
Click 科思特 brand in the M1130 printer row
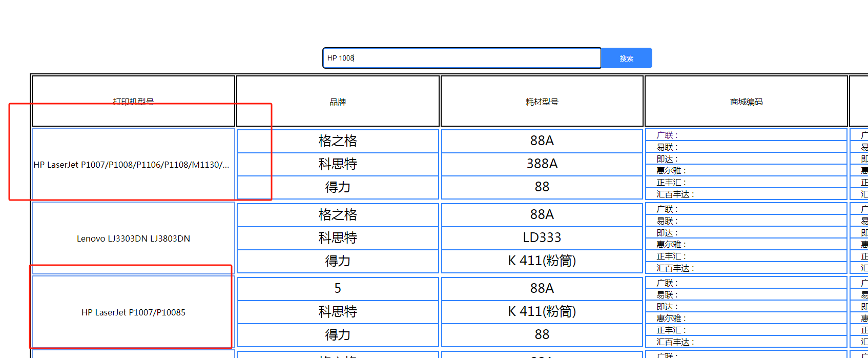coord(338,164)
